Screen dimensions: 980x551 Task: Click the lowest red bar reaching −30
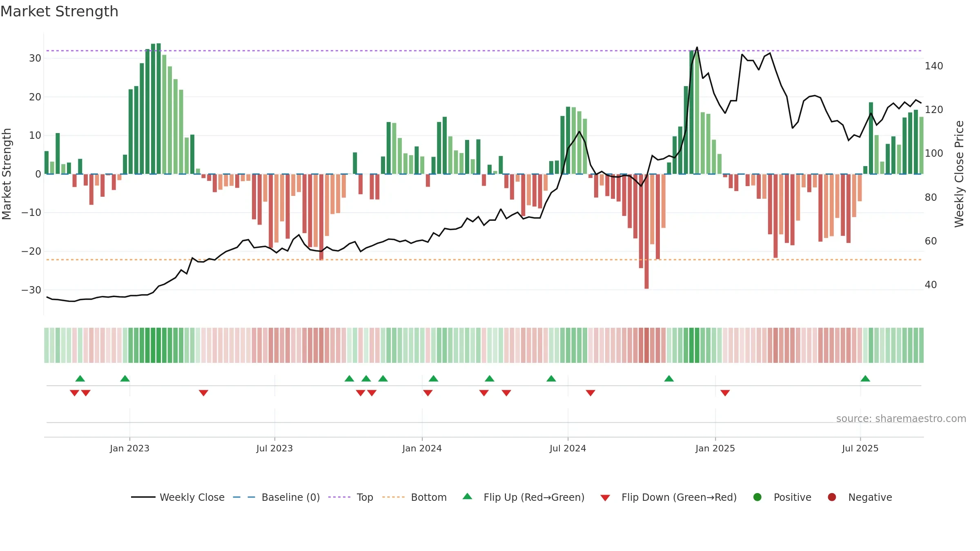pyautogui.click(x=646, y=231)
